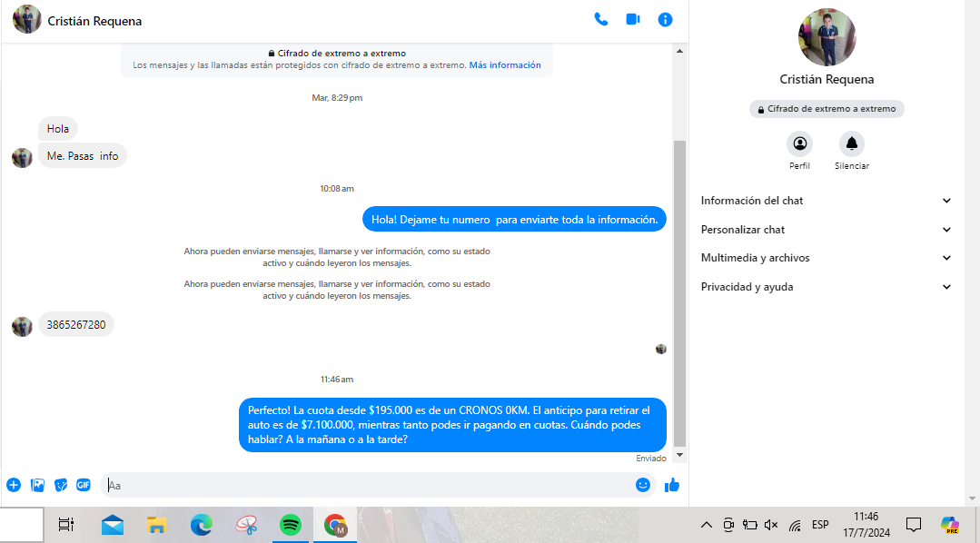Open the Más información link
Screen dimensions: 980x543
coord(505,65)
